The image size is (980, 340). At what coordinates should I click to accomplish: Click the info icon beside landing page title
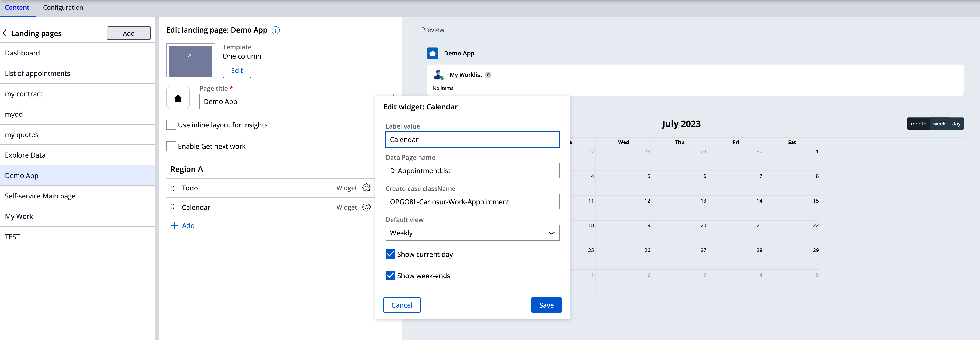coord(276,30)
